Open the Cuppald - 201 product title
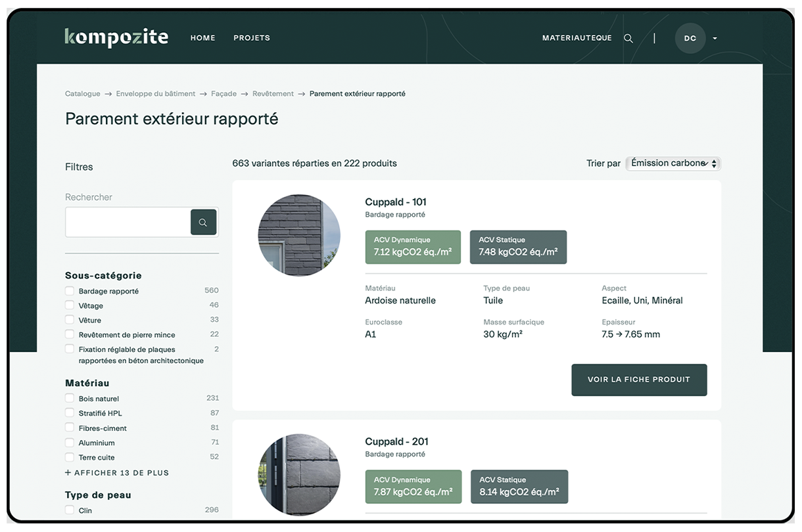The height and width of the screenshot is (532, 802). 396,441
